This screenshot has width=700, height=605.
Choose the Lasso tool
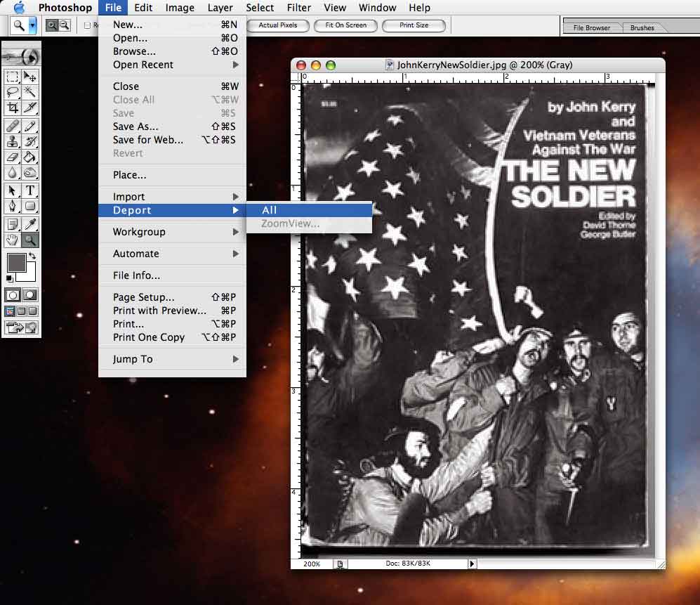(x=13, y=92)
